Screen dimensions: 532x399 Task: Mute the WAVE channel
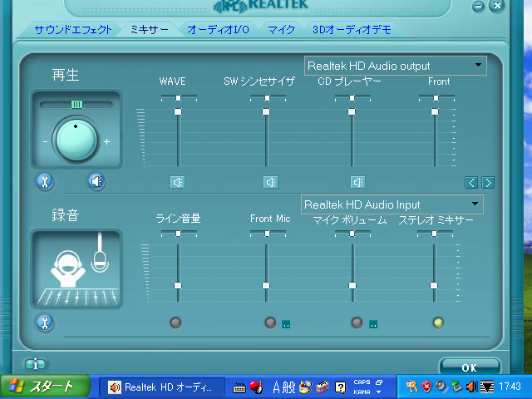(177, 182)
